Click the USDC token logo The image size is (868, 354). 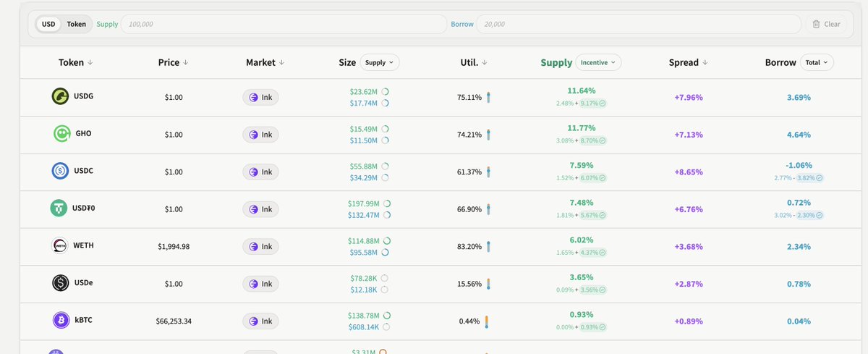point(60,172)
